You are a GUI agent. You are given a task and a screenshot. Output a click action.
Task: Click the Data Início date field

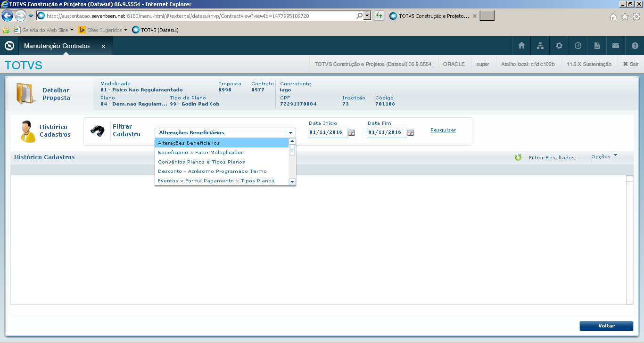pos(327,132)
